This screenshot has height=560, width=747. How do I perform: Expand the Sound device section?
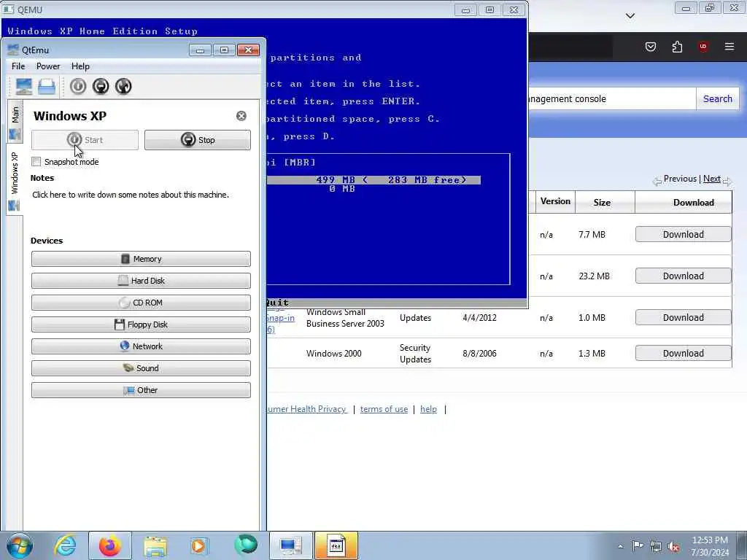141,368
